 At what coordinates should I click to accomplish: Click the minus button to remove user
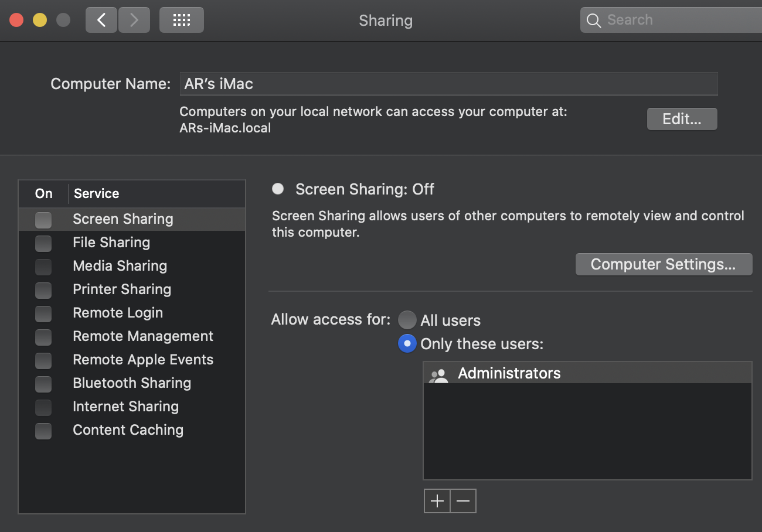[x=463, y=501]
